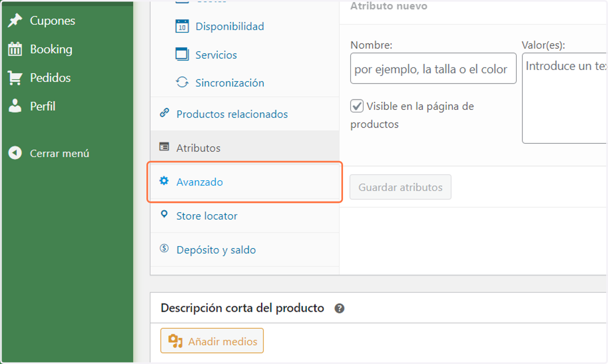Collapse sidebar with Cerrar menú
The width and height of the screenshot is (608, 364).
point(59,153)
